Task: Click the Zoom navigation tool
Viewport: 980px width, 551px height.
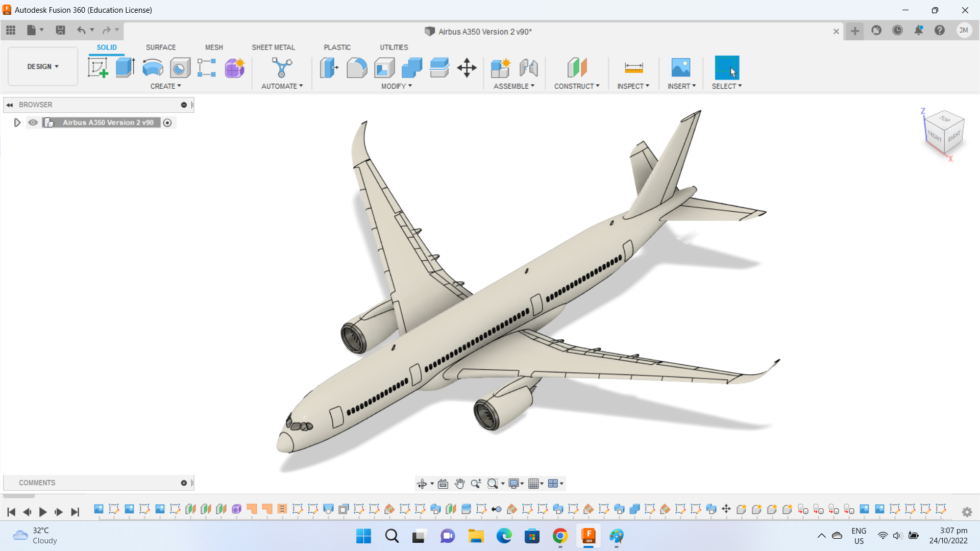Action: click(476, 484)
